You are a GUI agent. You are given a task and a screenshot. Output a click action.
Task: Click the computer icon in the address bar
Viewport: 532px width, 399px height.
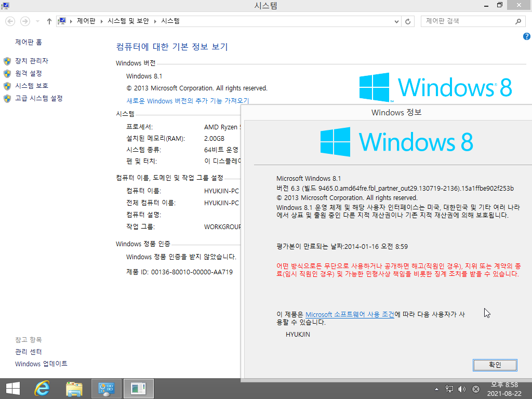(x=62, y=21)
